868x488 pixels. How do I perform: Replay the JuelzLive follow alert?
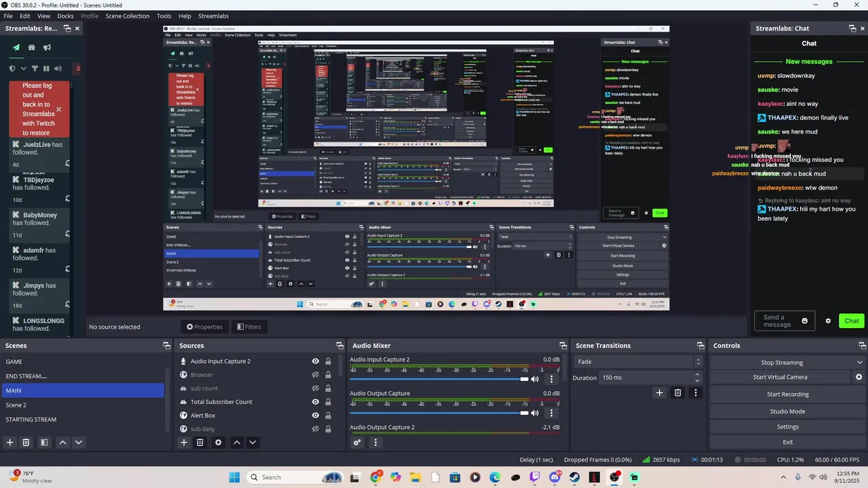67,163
